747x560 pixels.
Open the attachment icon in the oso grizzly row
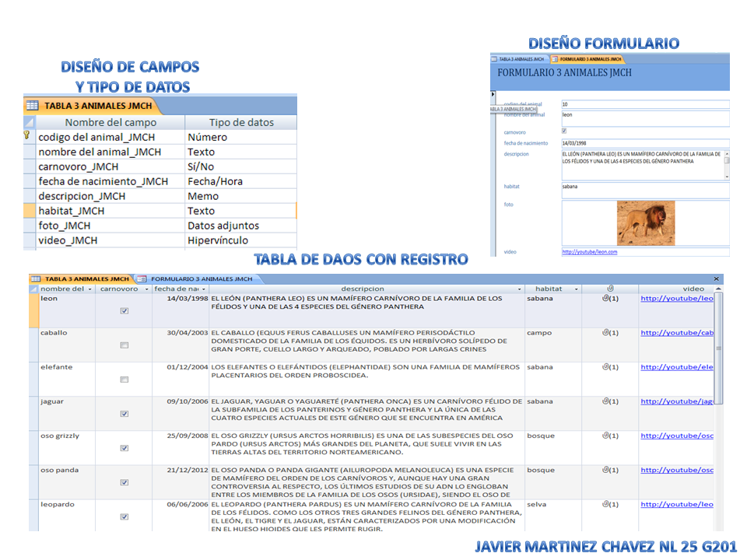coord(605,436)
